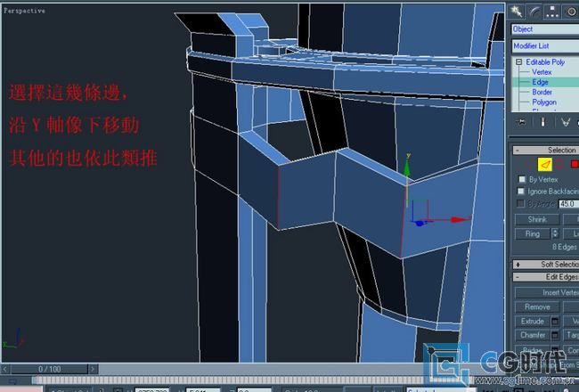Click the Editable Poly stack entry

(x=545, y=62)
